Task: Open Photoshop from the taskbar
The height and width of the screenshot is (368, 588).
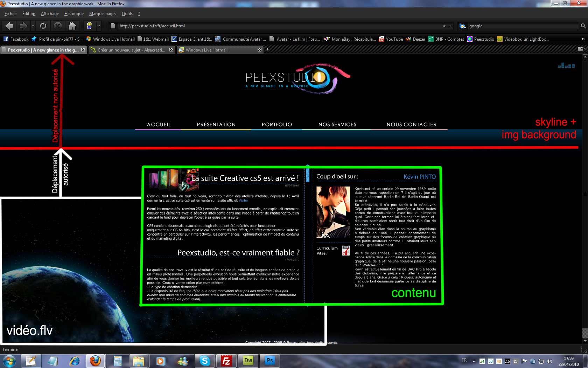Action: coord(270,361)
